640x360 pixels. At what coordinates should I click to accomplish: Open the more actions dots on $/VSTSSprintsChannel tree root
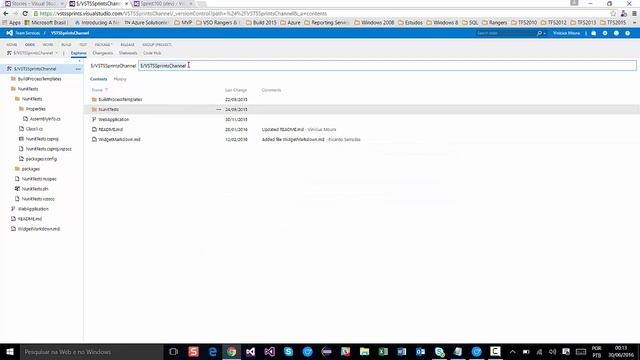tap(78, 69)
